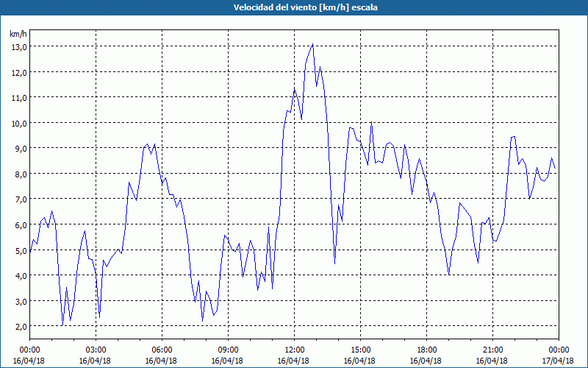Click the 3,0 y-axis value
The width and height of the screenshot is (588, 368).
point(21,301)
